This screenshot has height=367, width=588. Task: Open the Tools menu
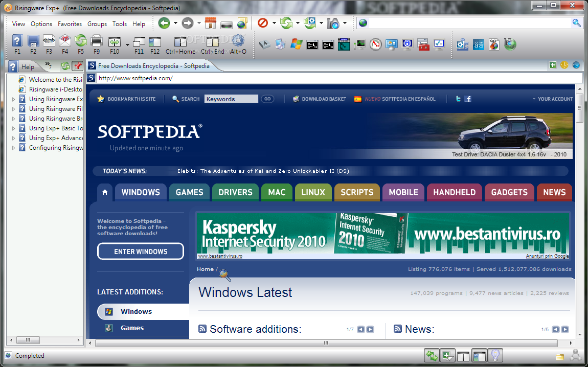(120, 24)
